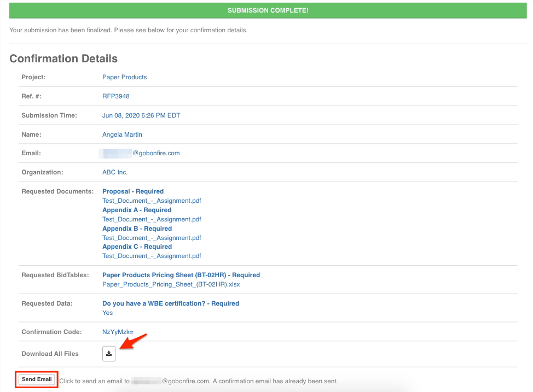Click the Send Email button
This screenshot has width=533, height=392.
click(37, 379)
